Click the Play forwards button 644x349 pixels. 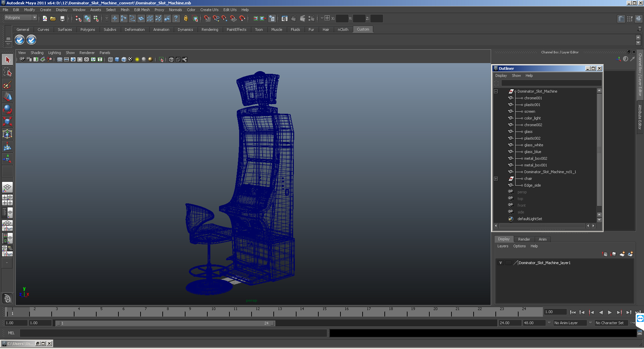tap(610, 312)
